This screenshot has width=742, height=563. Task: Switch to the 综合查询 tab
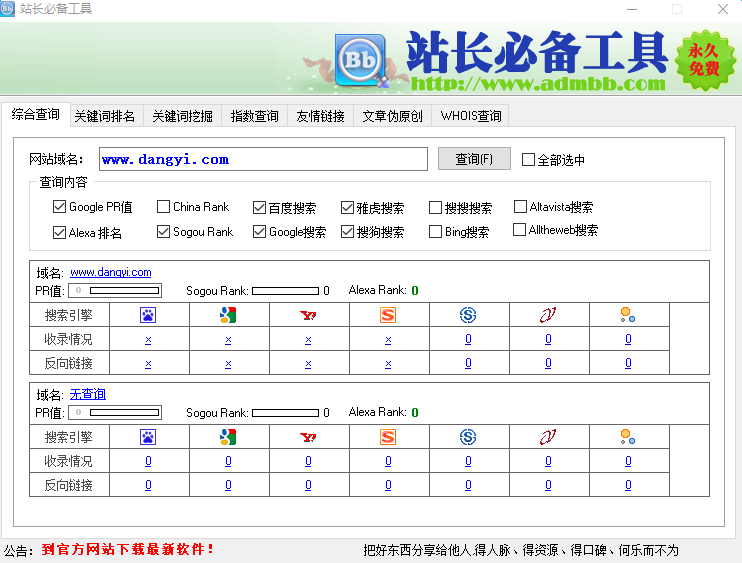[x=36, y=114]
